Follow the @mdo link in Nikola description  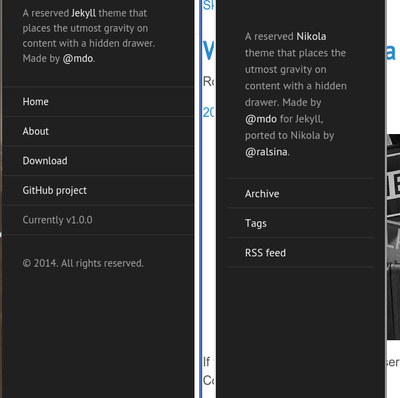261,119
